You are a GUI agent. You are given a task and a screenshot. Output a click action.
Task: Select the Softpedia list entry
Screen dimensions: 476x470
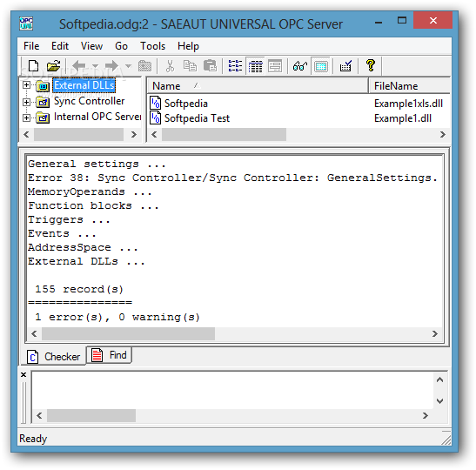coord(185,104)
